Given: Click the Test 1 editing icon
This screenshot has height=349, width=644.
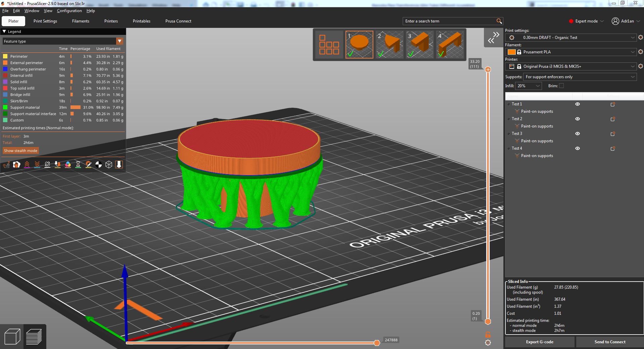Looking at the screenshot, I should click(612, 104).
